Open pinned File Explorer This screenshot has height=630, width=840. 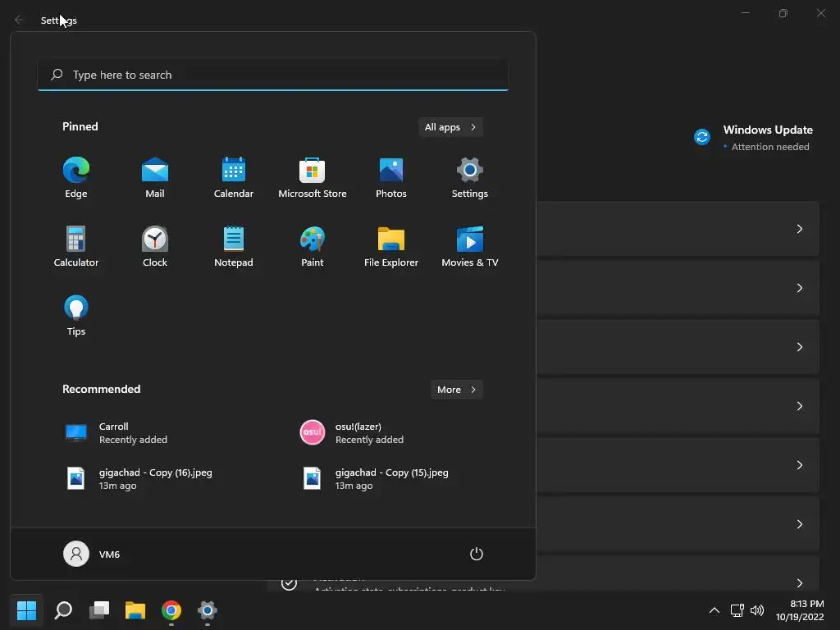pos(391,246)
